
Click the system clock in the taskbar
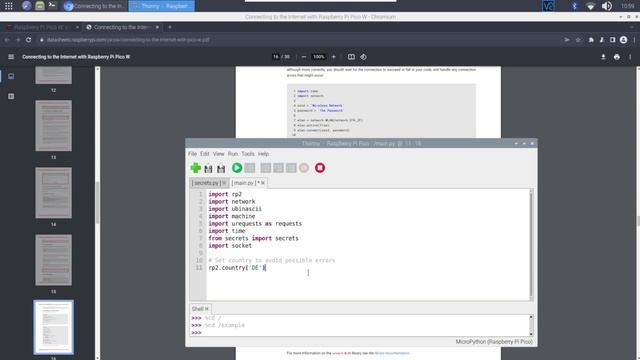click(627, 6)
